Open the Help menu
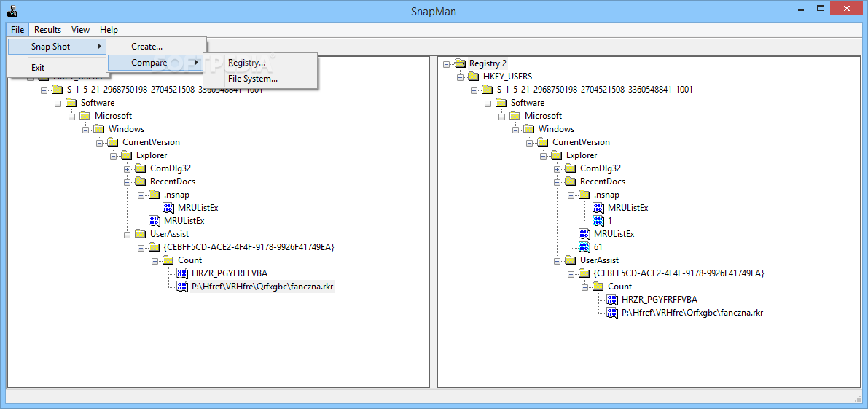868x409 pixels. click(x=109, y=30)
